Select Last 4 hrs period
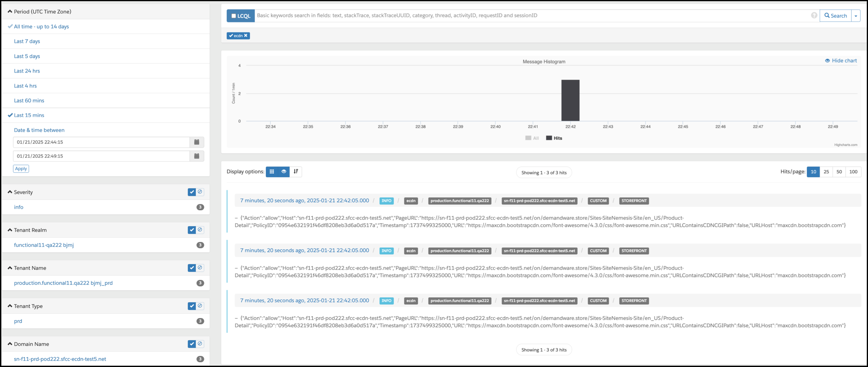868x367 pixels. pyautogui.click(x=25, y=86)
